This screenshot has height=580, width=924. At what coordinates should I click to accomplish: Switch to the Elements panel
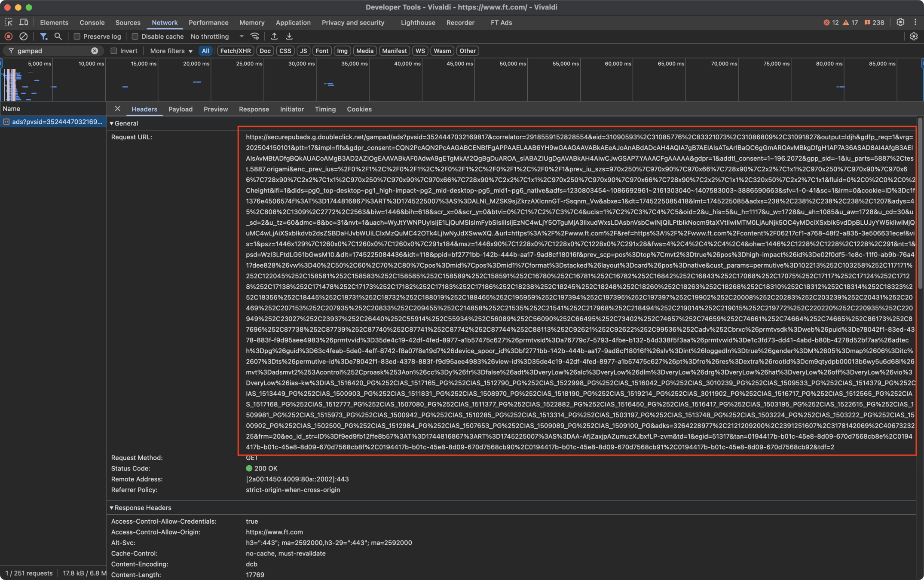coord(54,22)
